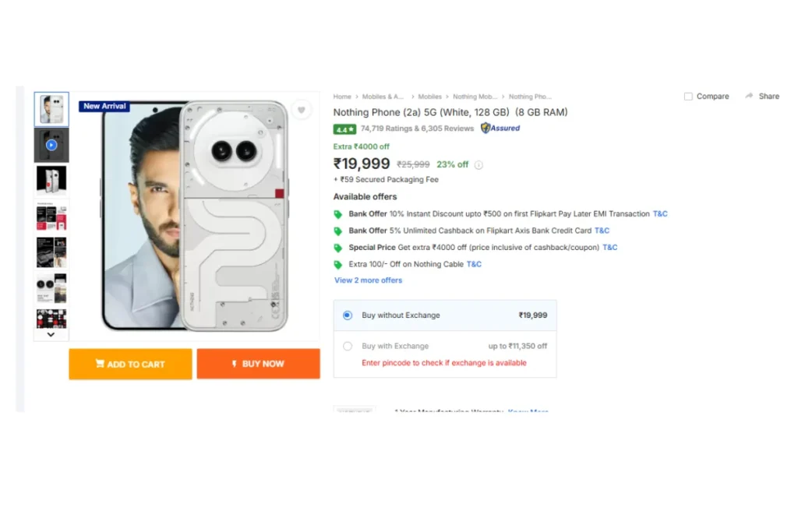Go to Mobiles breadcrumb
Viewport: 798px width, 532px height.
click(x=429, y=97)
